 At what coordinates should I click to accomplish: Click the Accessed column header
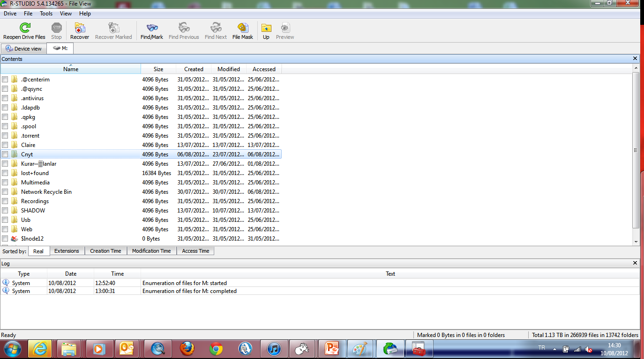[x=264, y=69]
